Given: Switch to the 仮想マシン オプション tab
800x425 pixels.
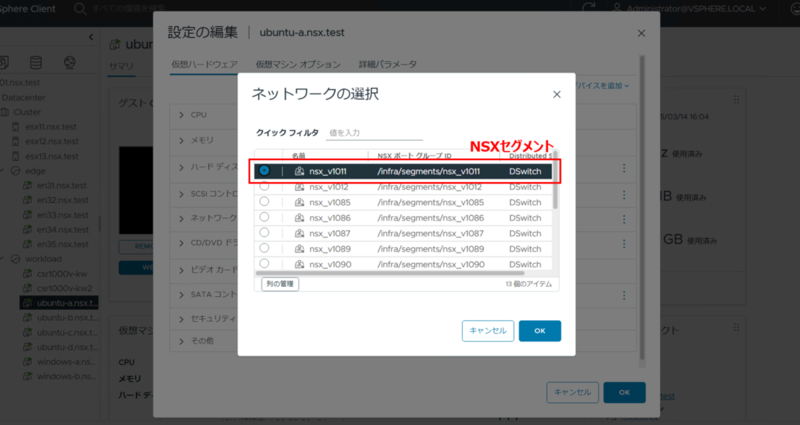Looking at the screenshot, I should click(x=298, y=64).
